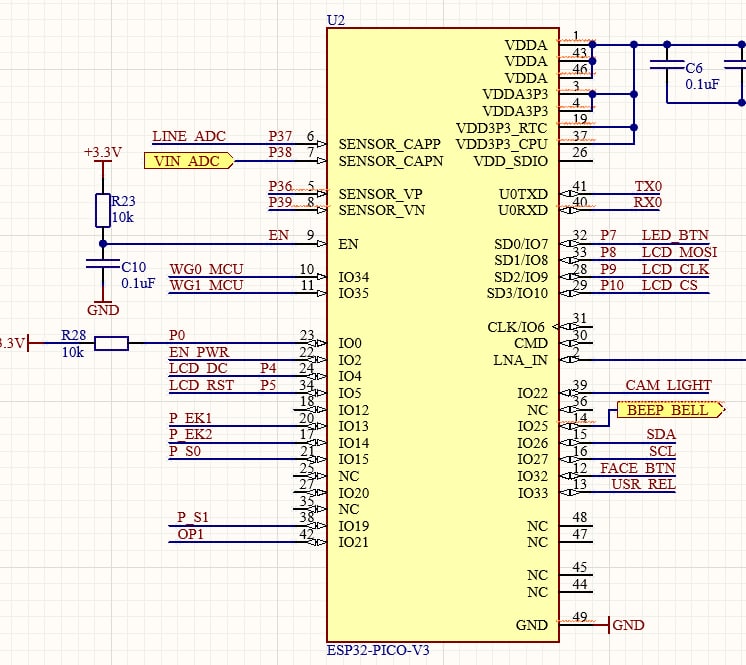
Task: Click the U0TXD pin name
Action: tap(523, 194)
